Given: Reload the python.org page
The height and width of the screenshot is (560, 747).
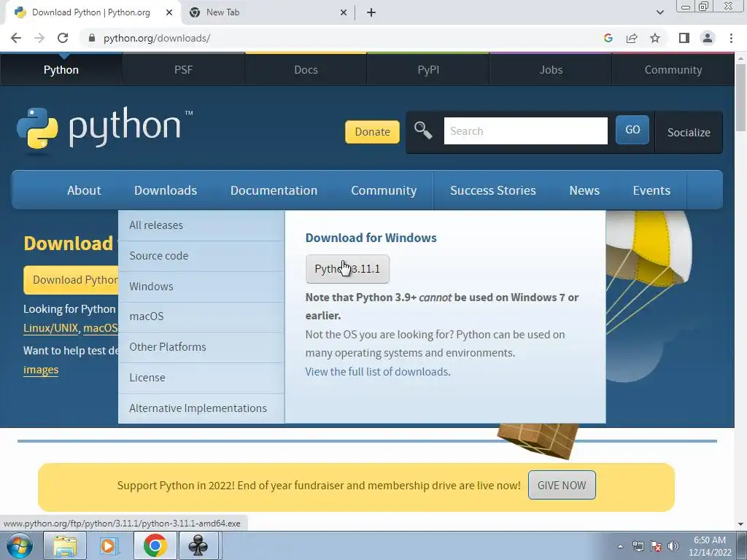Looking at the screenshot, I should coord(63,38).
